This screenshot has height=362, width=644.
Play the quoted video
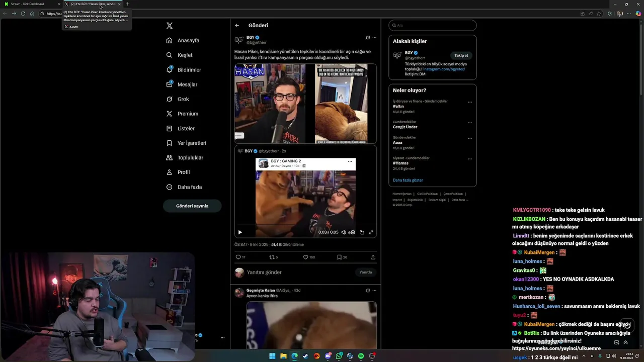[240, 232]
